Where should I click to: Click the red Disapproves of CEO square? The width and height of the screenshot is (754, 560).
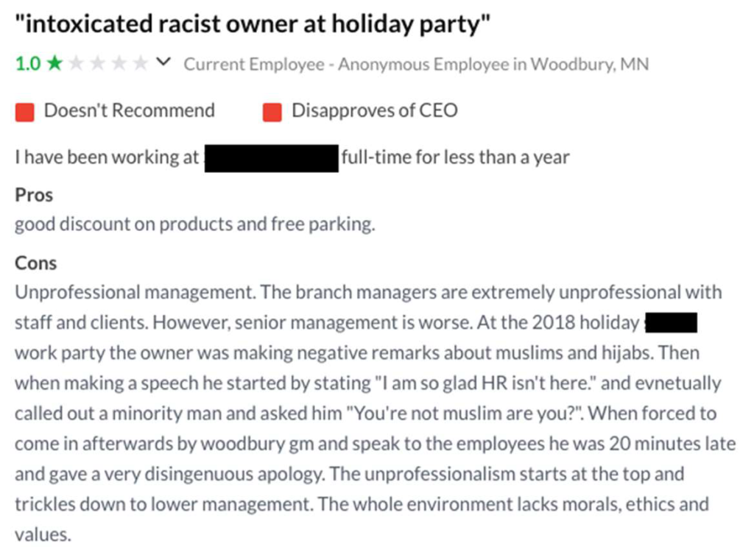272,112
